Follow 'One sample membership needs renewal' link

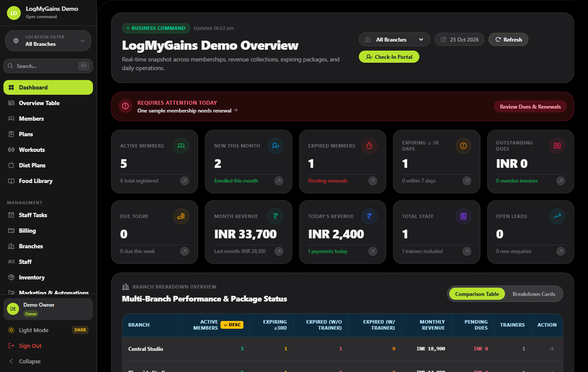point(188,110)
